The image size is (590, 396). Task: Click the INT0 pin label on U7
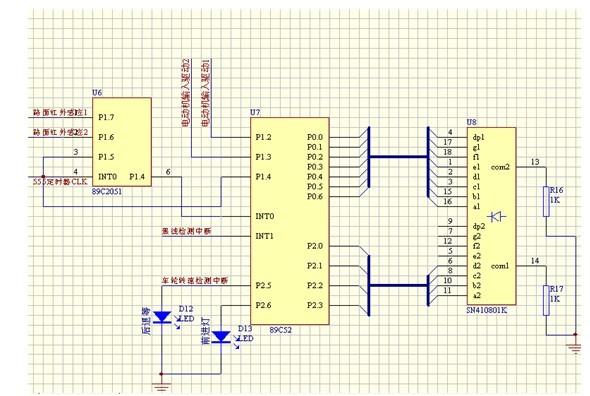[265, 216]
